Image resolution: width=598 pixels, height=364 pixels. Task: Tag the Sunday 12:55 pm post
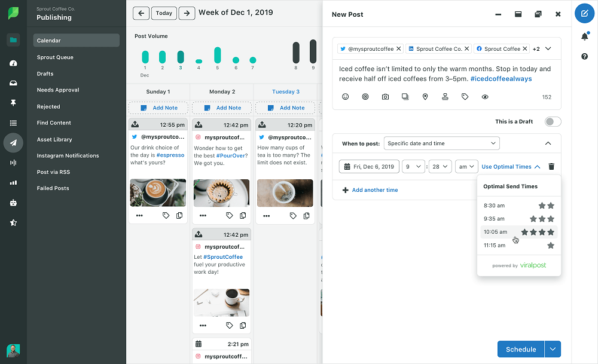tap(166, 215)
